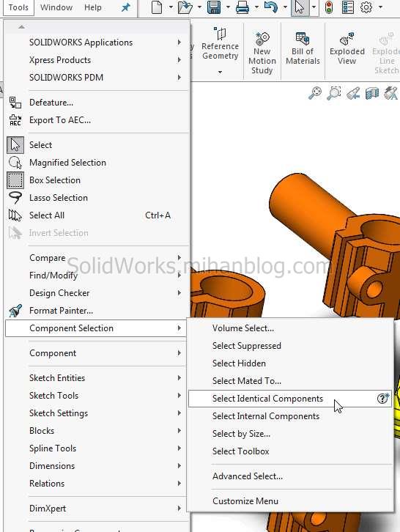400x532 pixels.
Task: Click the Magnified Selection icon
Action: click(15, 163)
